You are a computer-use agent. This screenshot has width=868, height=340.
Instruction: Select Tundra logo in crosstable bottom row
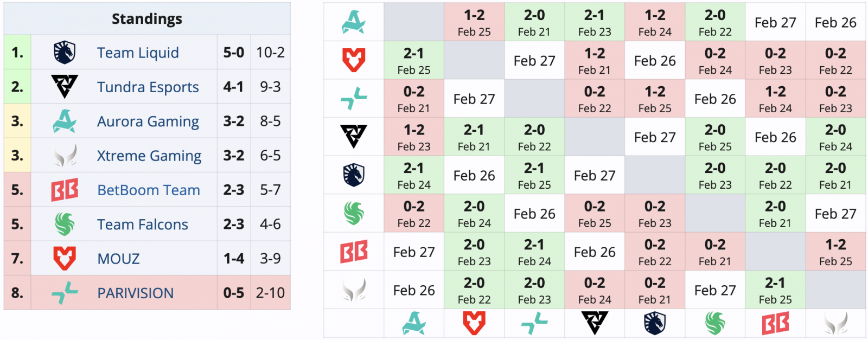tap(595, 323)
